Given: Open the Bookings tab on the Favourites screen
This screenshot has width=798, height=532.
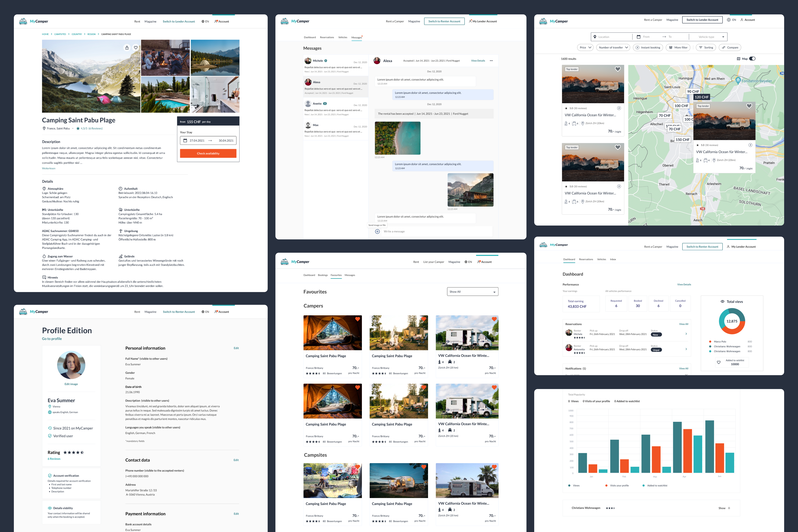Looking at the screenshot, I should (x=323, y=275).
